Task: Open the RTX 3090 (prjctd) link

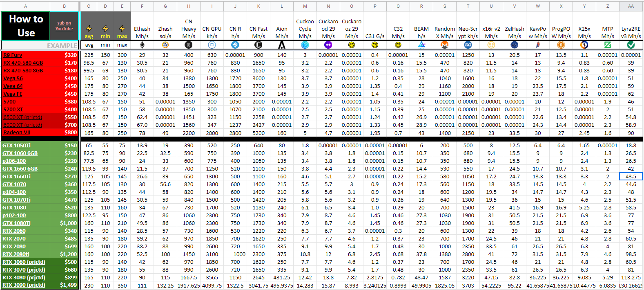Action: 24,285
